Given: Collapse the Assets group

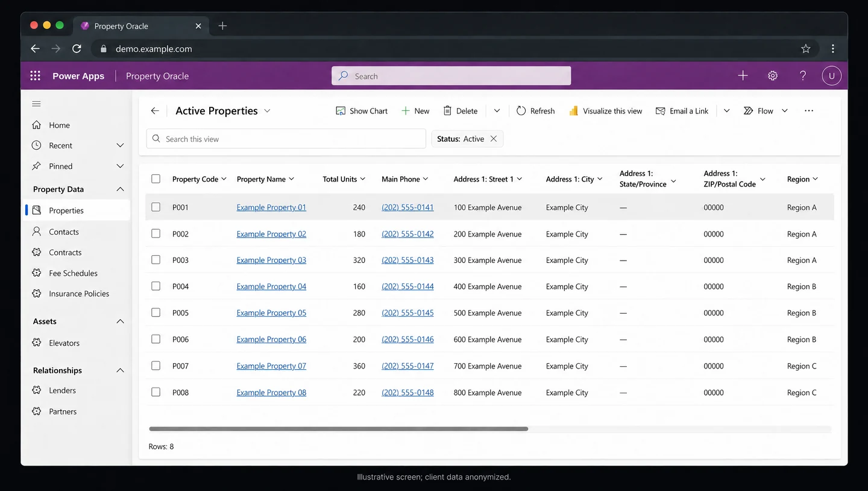Looking at the screenshot, I should coord(120,322).
